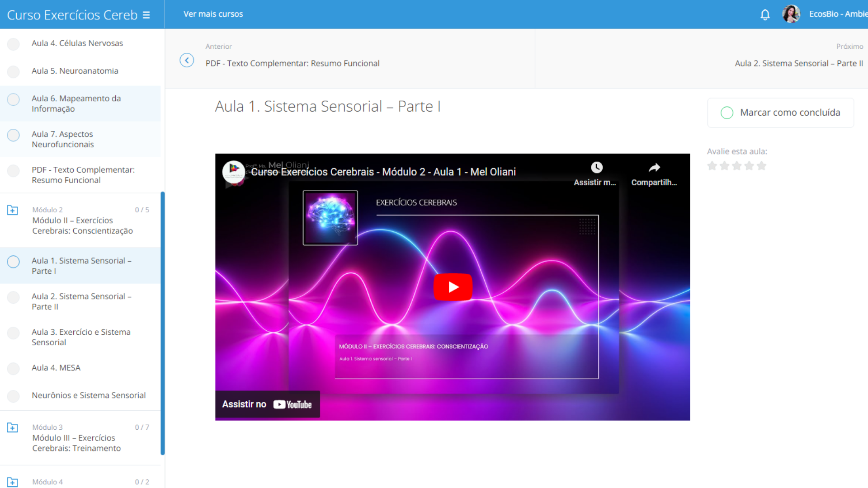The image size is (868, 488).
Task: Toggle the Módulo 3 folder plus icon
Action: (13, 427)
